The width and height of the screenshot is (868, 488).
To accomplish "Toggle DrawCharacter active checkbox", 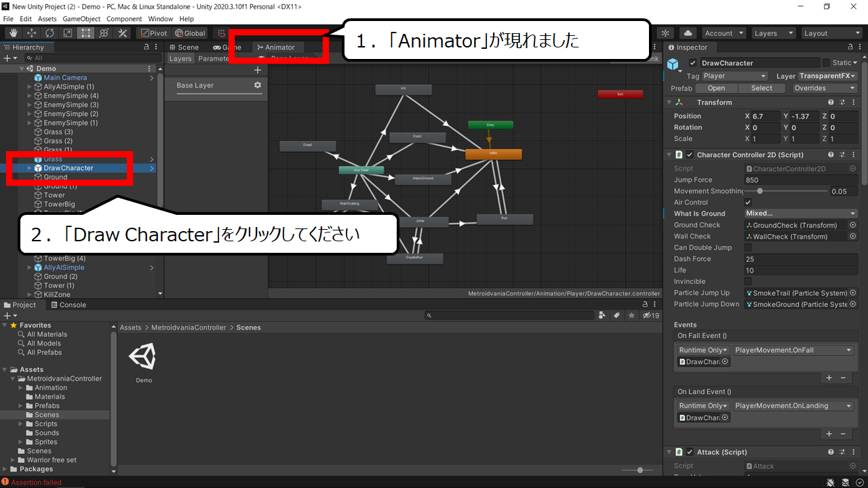I will click(x=693, y=63).
